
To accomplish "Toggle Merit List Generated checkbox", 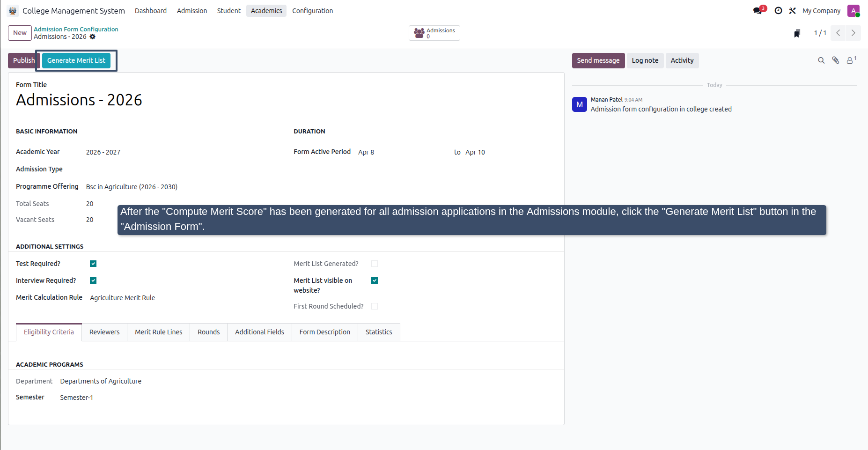I will tap(375, 264).
